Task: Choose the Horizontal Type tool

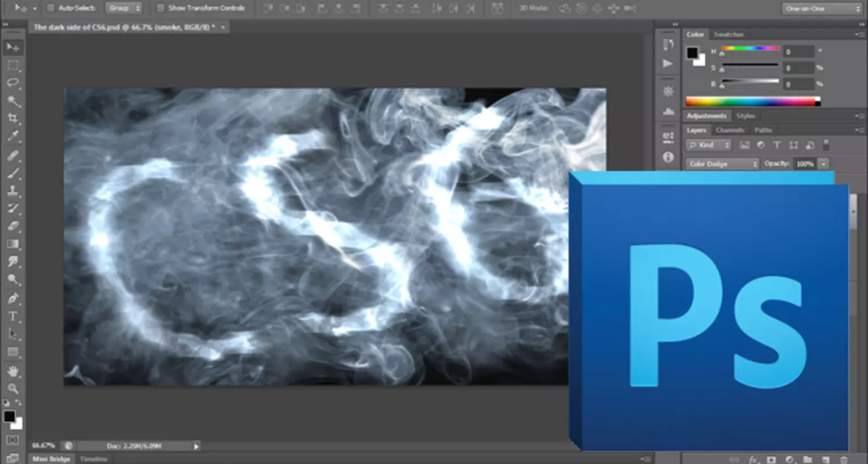Action: click(x=13, y=317)
